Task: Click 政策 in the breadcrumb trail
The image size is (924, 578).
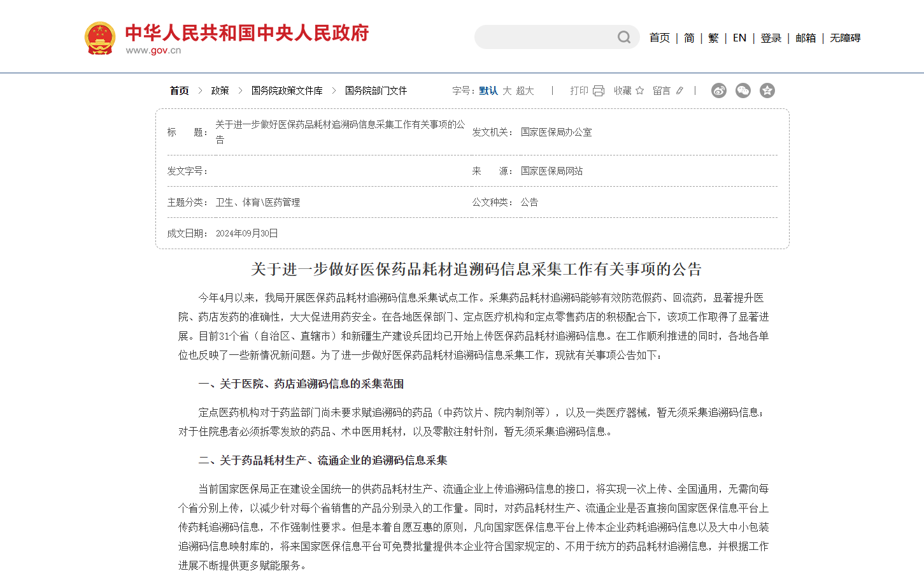Action: click(x=219, y=90)
